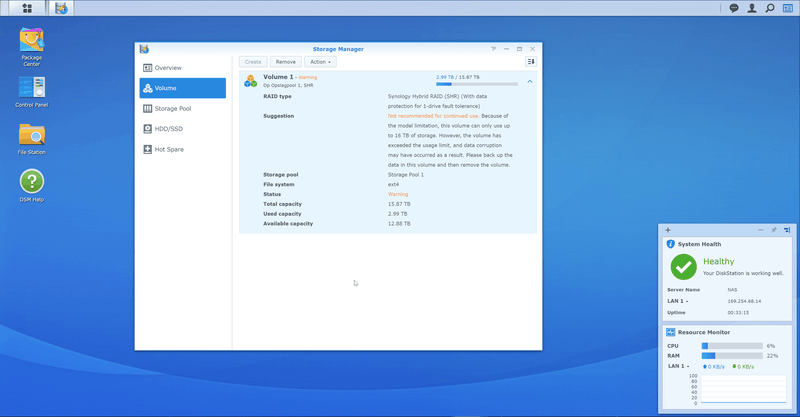Click the Synology Hybrid RAID type text

click(437, 101)
